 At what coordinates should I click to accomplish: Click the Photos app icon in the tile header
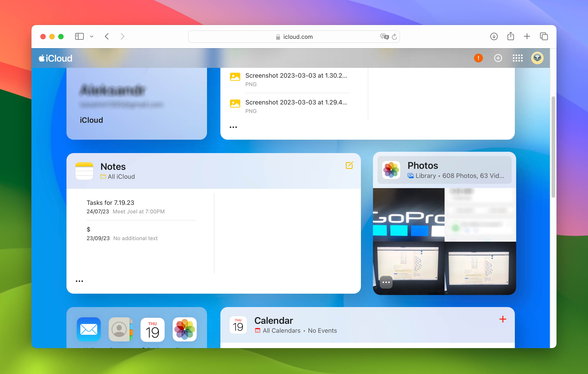tap(391, 170)
